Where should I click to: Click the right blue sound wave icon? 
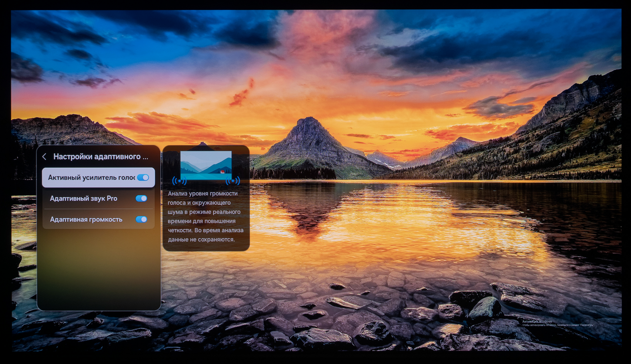coord(233,181)
